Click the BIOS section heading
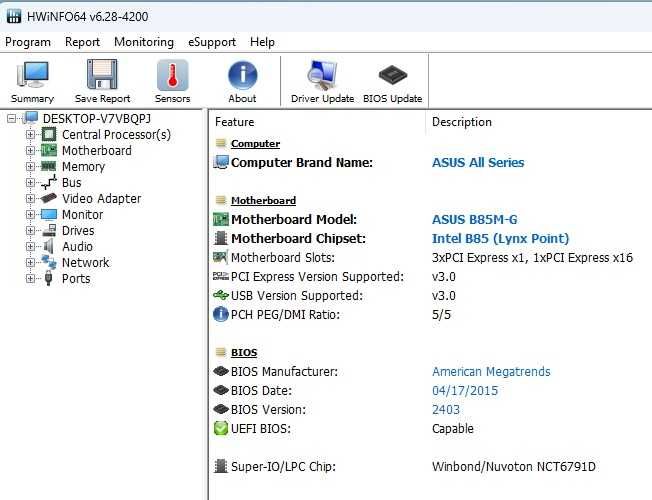The height and width of the screenshot is (500, 652). (x=244, y=352)
